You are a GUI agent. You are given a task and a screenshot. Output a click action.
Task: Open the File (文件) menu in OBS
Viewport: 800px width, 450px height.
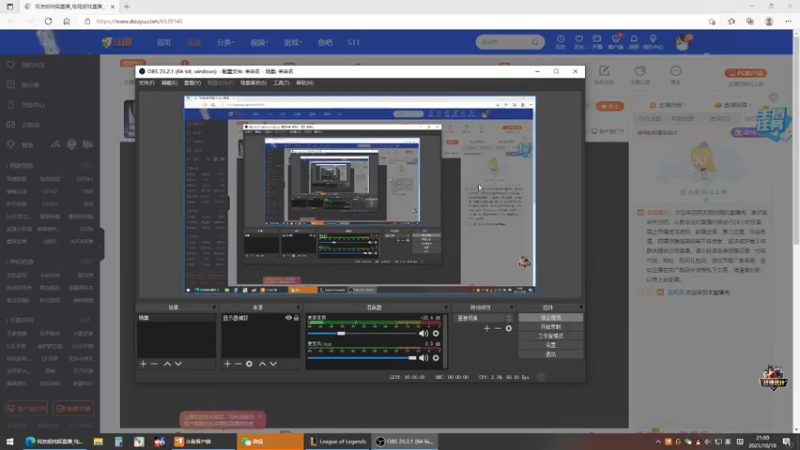click(146, 83)
